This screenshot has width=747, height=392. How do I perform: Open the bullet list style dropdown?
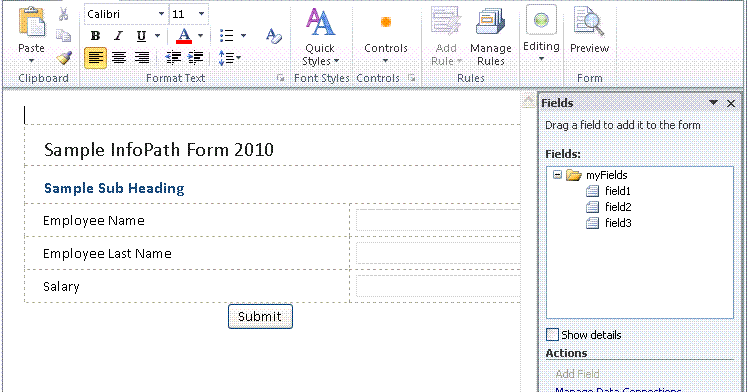(x=243, y=36)
